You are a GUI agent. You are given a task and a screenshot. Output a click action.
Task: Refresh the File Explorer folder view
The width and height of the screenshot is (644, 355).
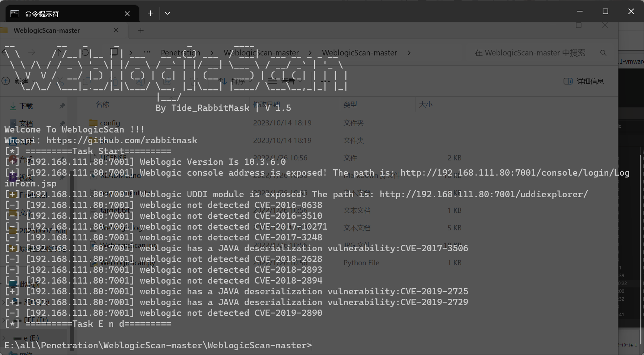click(85, 52)
